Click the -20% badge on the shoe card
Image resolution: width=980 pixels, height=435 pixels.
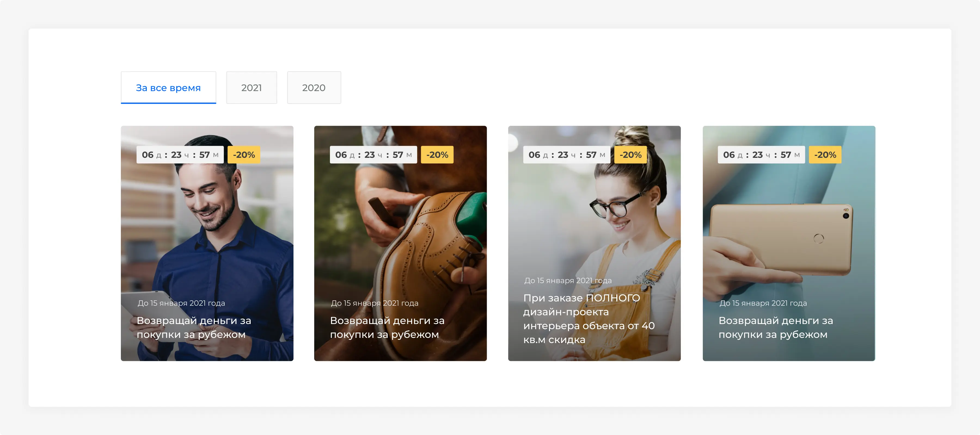click(x=437, y=155)
